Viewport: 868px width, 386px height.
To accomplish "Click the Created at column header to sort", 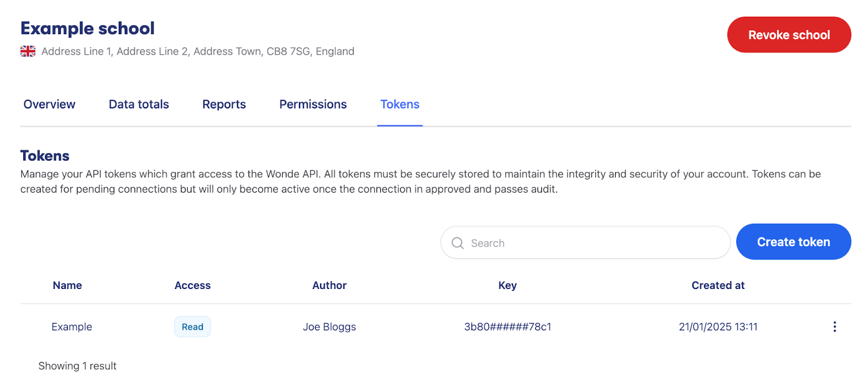I will coord(718,285).
